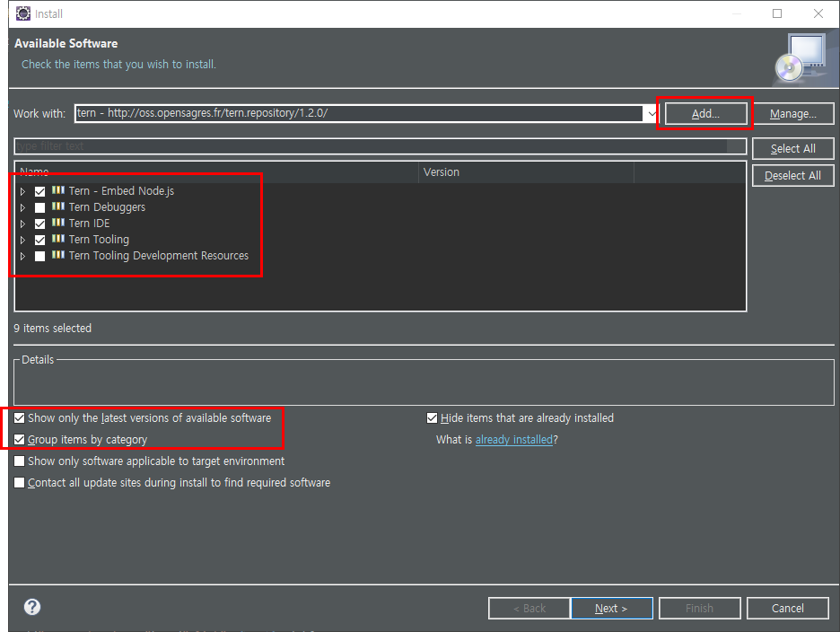Select the Tern Tooling Development Resources row text
This screenshot has width=840, height=632.
(159, 256)
